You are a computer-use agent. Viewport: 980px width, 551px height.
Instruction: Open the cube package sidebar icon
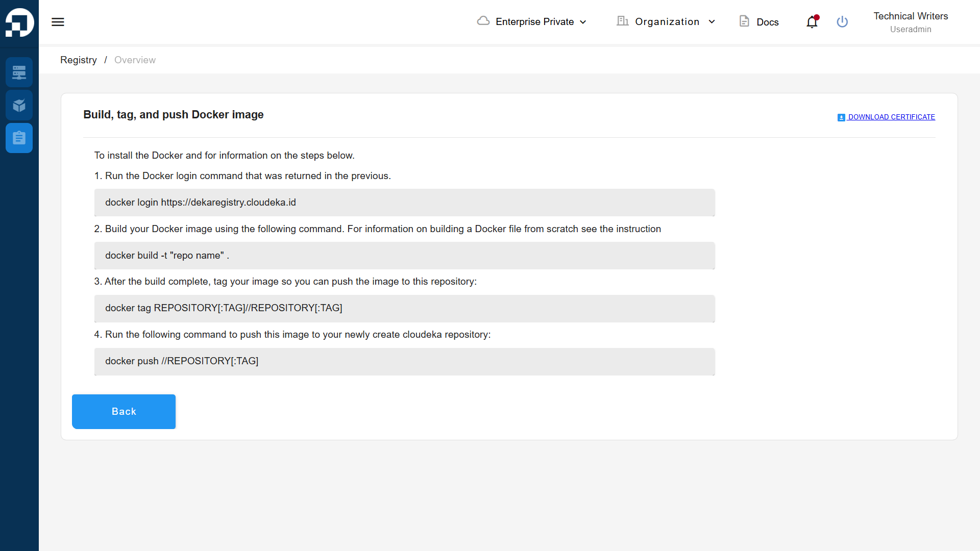19,105
